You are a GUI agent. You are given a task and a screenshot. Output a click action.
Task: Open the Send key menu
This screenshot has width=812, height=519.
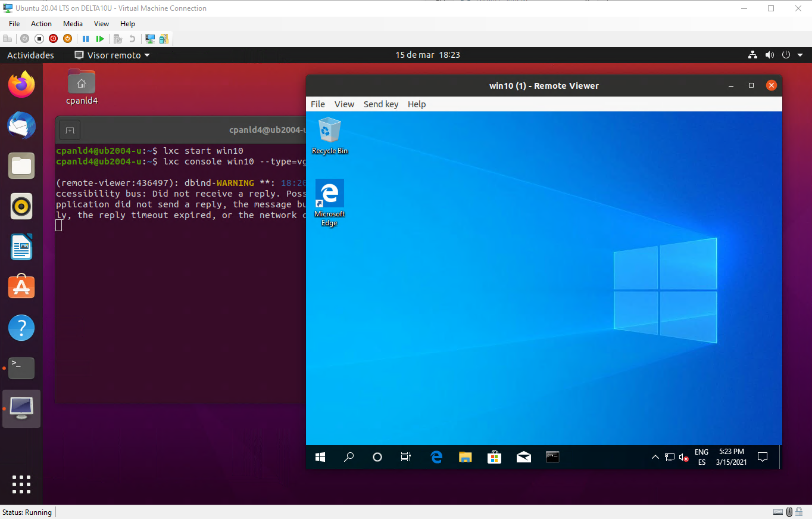pos(380,104)
